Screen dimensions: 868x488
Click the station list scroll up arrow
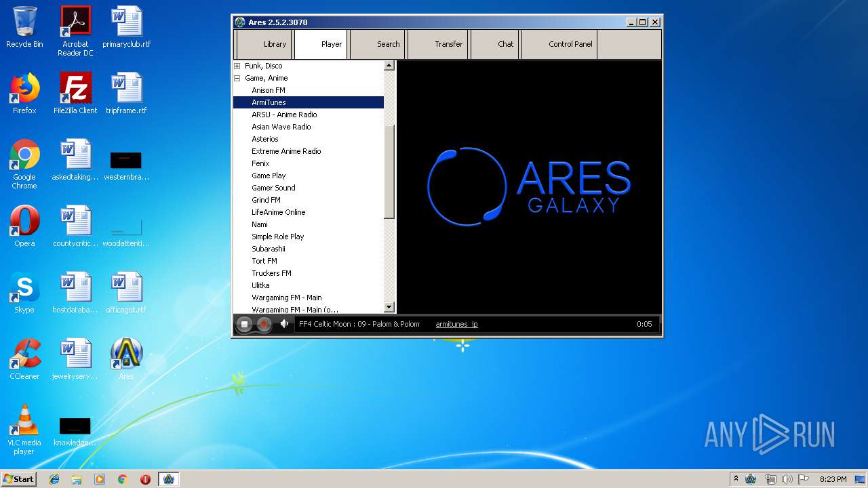pyautogui.click(x=389, y=66)
